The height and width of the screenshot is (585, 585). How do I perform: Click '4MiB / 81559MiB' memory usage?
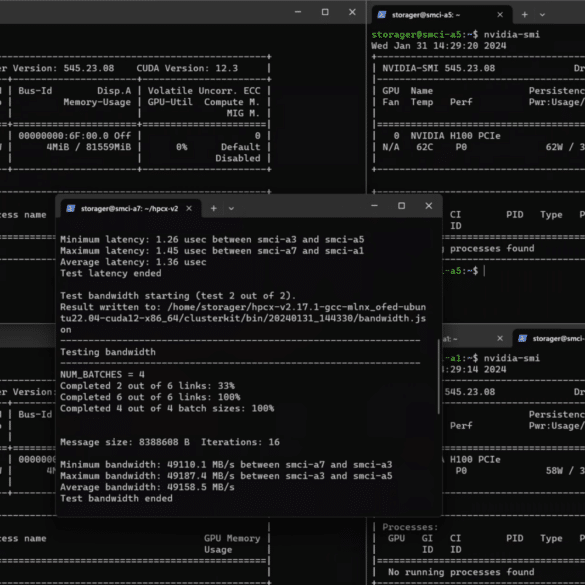tap(89, 147)
